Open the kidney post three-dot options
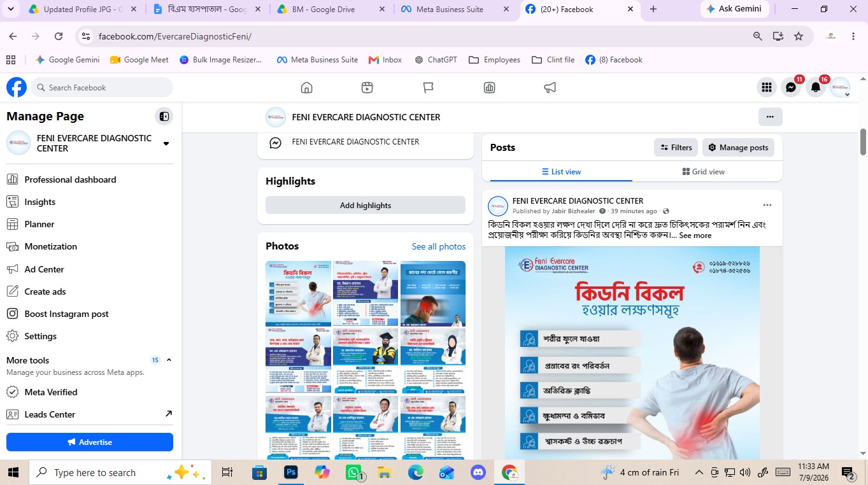Screen dimensions: 868x485 tap(767, 205)
